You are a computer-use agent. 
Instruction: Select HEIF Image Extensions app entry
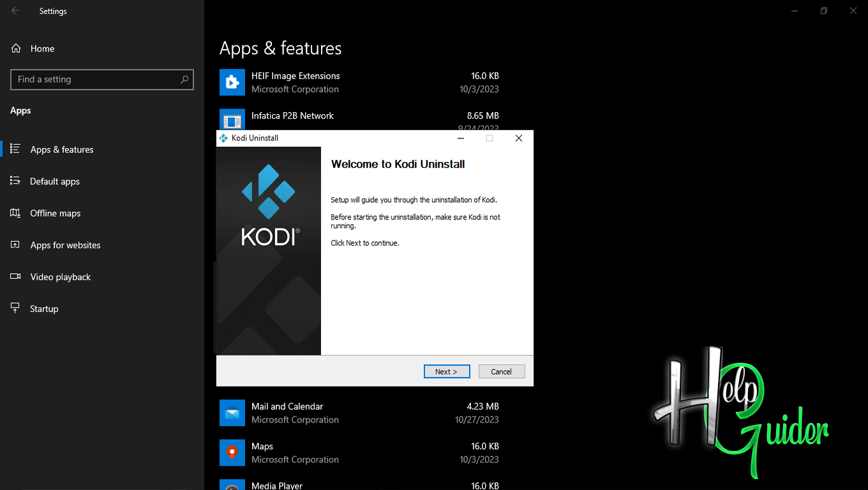[359, 82]
